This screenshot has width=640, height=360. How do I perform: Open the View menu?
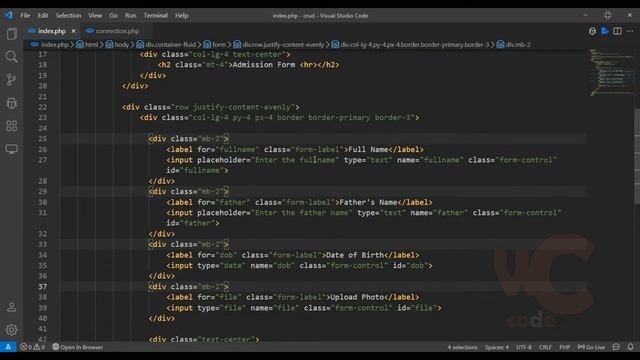(x=95, y=16)
